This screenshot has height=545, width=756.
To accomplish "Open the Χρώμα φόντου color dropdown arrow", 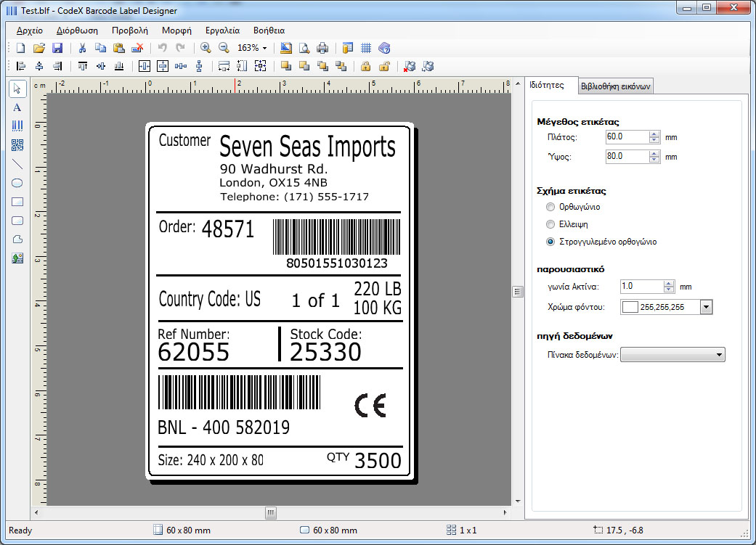I will pos(707,307).
